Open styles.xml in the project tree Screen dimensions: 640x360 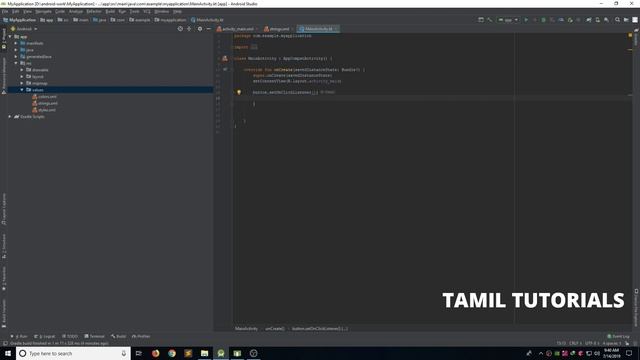pyautogui.click(x=44, y=110)
